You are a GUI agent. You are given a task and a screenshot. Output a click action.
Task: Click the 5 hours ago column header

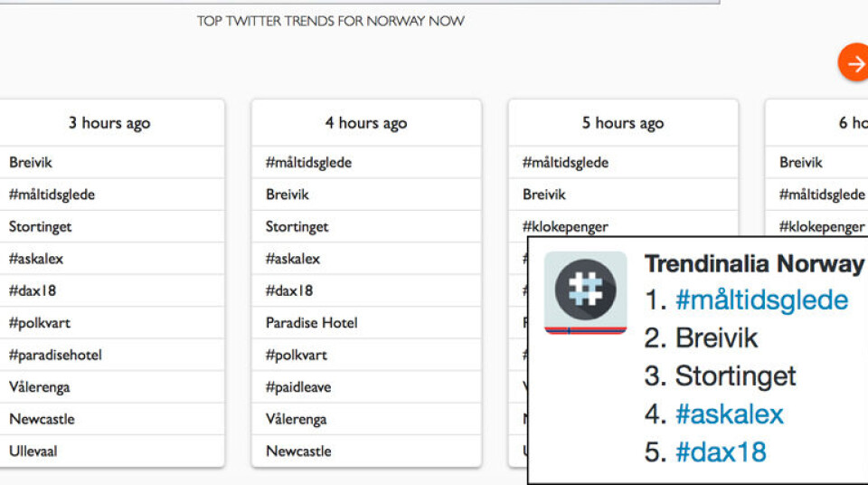click(x=623, y=123)
